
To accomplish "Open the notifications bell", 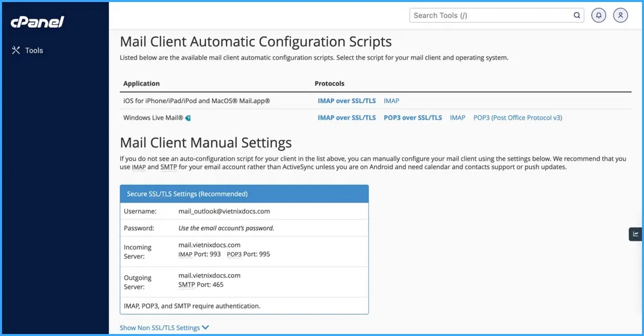I will coord(599,15).
